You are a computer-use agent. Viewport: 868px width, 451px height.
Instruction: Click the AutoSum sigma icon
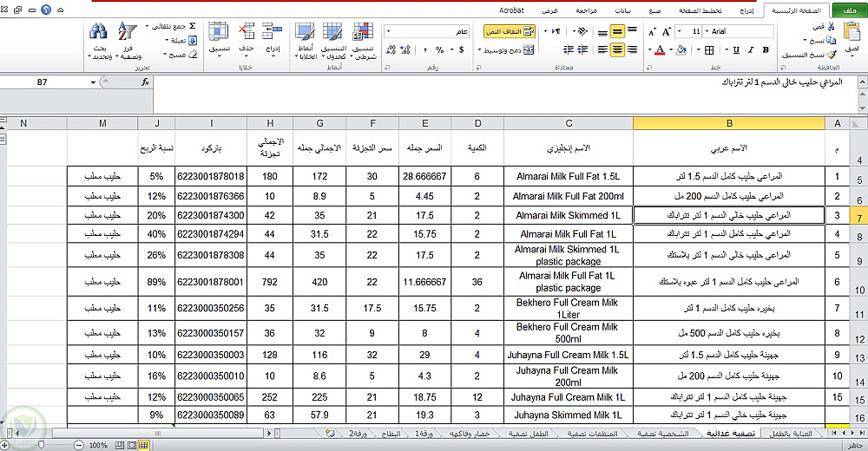tap(192, 26)
